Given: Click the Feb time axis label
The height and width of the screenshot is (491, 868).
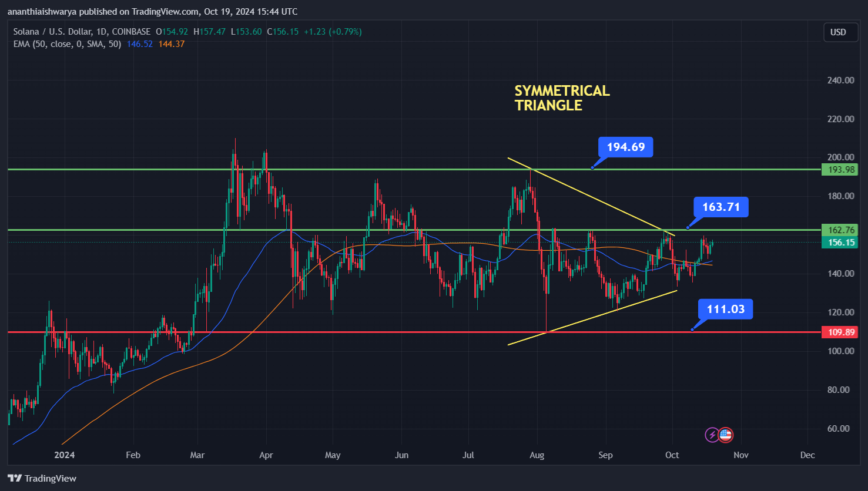Looking at the screenshot, I should pyautogui.click(x=133, y=455).
